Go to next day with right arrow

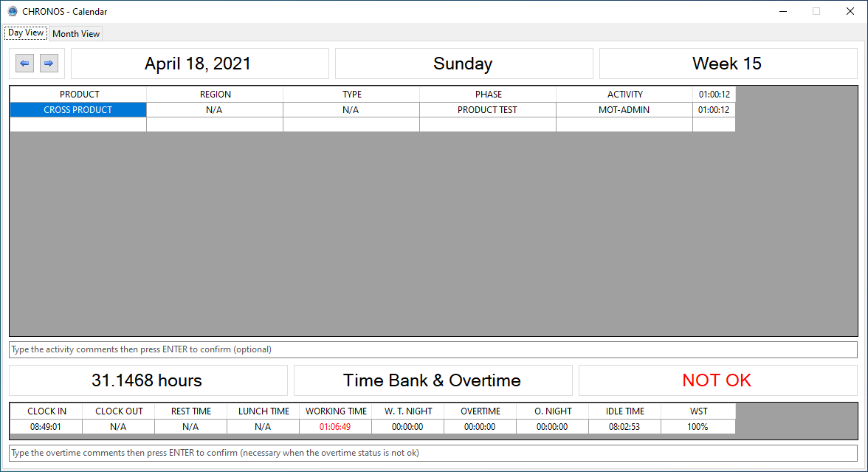(49, 64)
